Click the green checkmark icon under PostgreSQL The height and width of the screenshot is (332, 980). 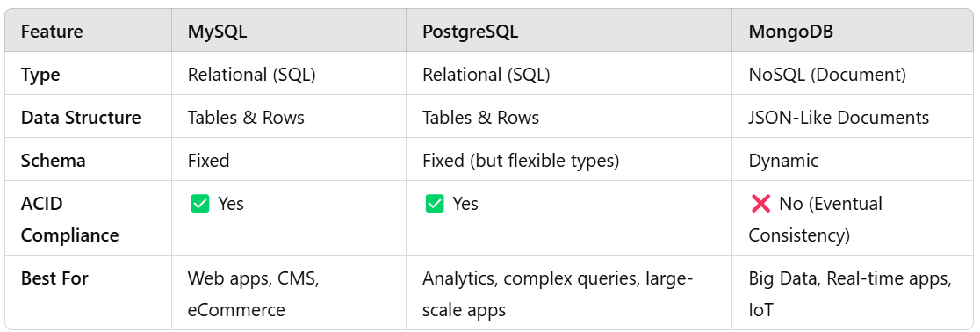[435, 204]
